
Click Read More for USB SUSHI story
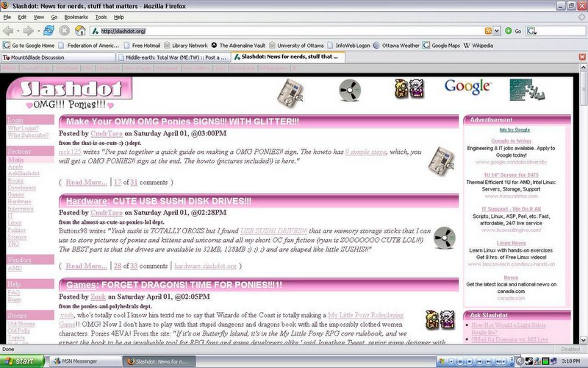pyautogui.click(x=86, y=266)
